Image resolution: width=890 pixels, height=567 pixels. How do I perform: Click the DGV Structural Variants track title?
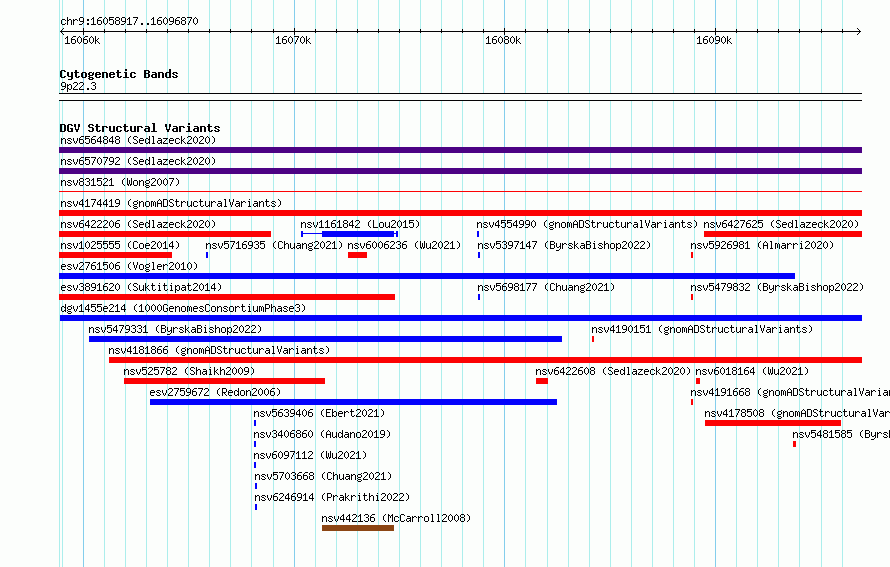click(140, 128)
